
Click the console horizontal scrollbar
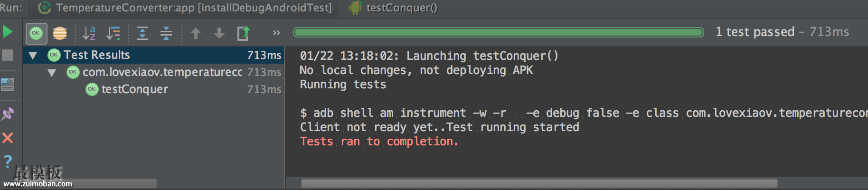point(539,183)
